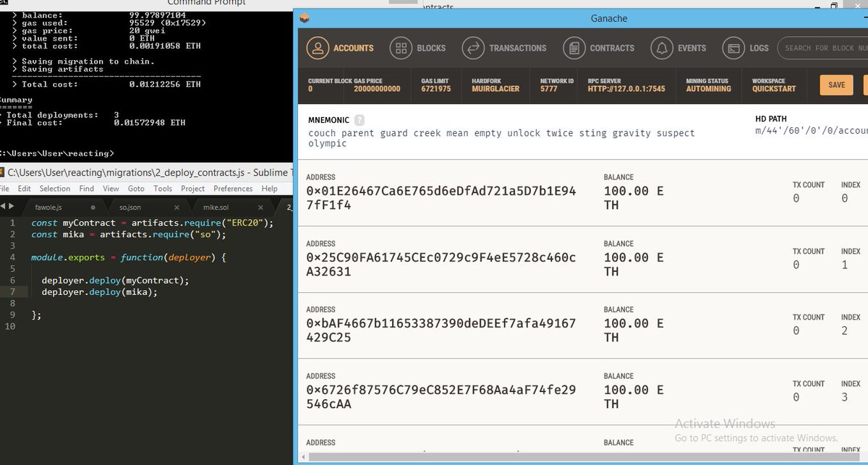Open the Events bell icon in Ganache
868x465 pixels.
[662, 48]
